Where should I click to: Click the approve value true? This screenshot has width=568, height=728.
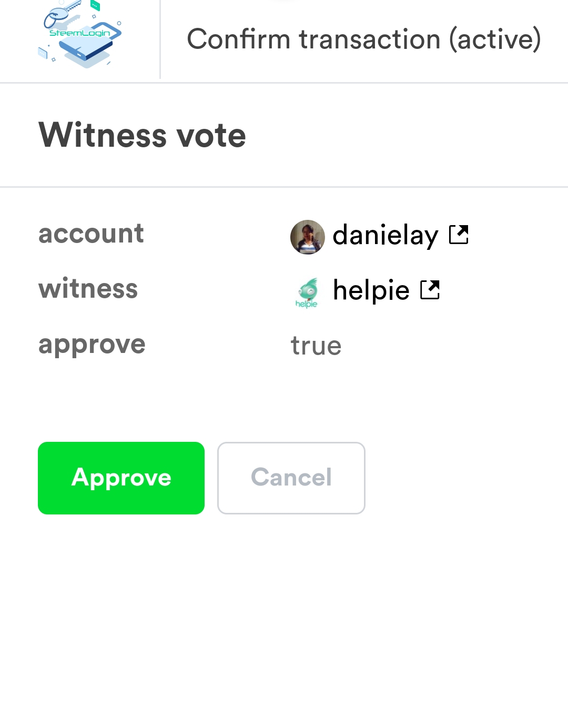click(x=316, y=346)
